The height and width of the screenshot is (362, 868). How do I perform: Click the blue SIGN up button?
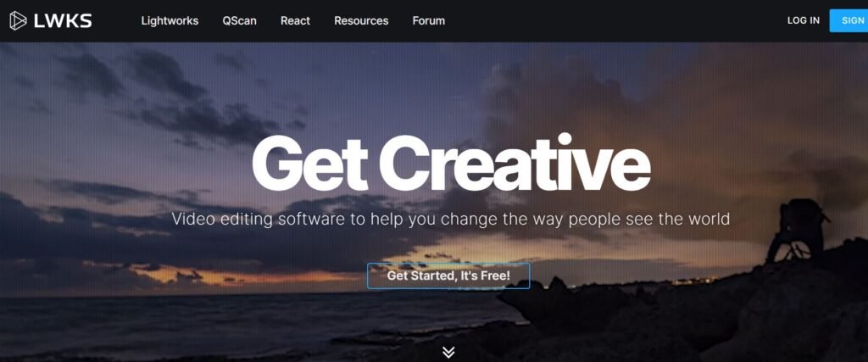(x=849, y=20)
